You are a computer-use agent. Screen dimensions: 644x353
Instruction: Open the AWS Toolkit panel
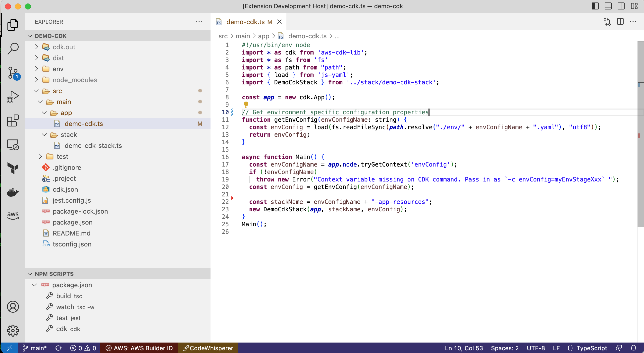(x=13, y=215)
